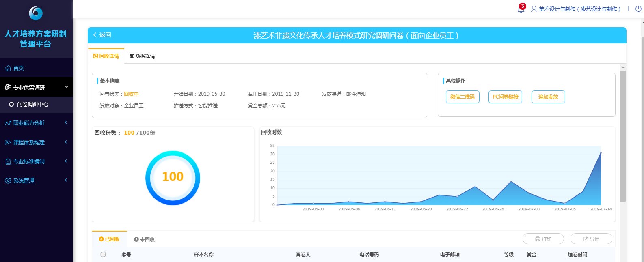Viewport: 644px width, 262px height.
Task: Click the 专业标准编制 edit icon
Action: [8, 161]
